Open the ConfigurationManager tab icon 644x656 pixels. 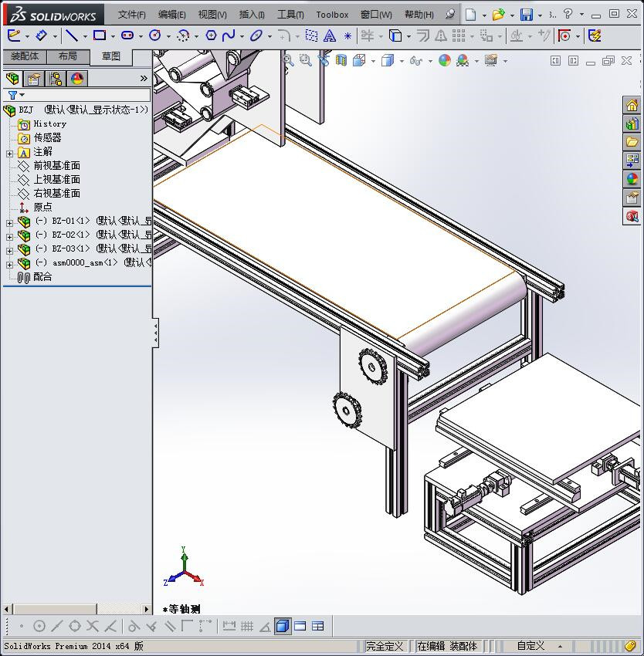tap(55, 79)
